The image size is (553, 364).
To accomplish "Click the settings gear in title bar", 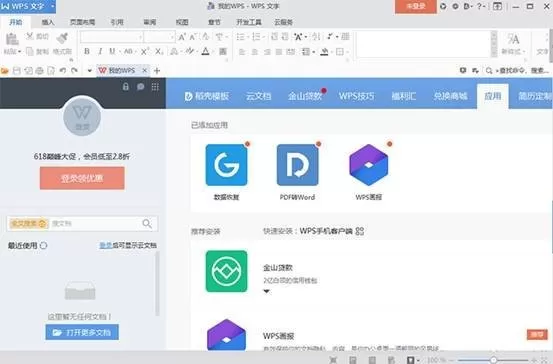I will click(x=455, y=6).
